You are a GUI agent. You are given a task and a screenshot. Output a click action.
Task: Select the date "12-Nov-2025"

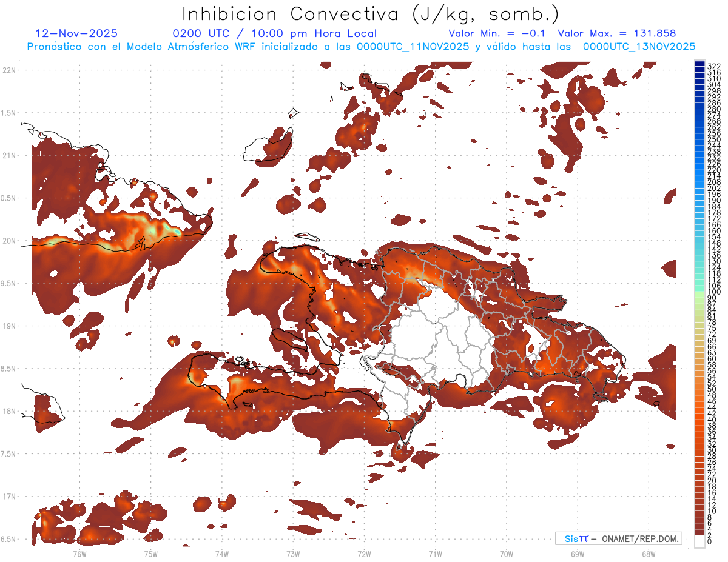pos(76,33)
